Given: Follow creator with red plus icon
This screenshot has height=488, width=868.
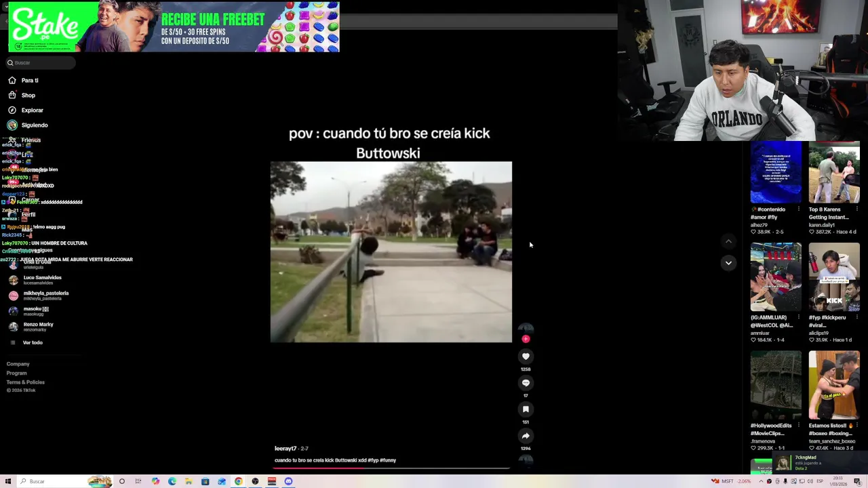Looking at the screenshot, I should (x=526, y=339).
